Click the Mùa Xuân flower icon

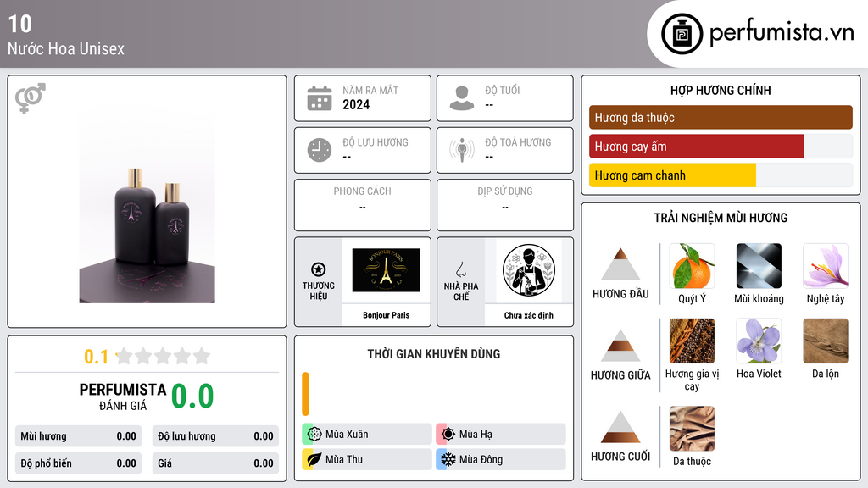tap(314, 435)
